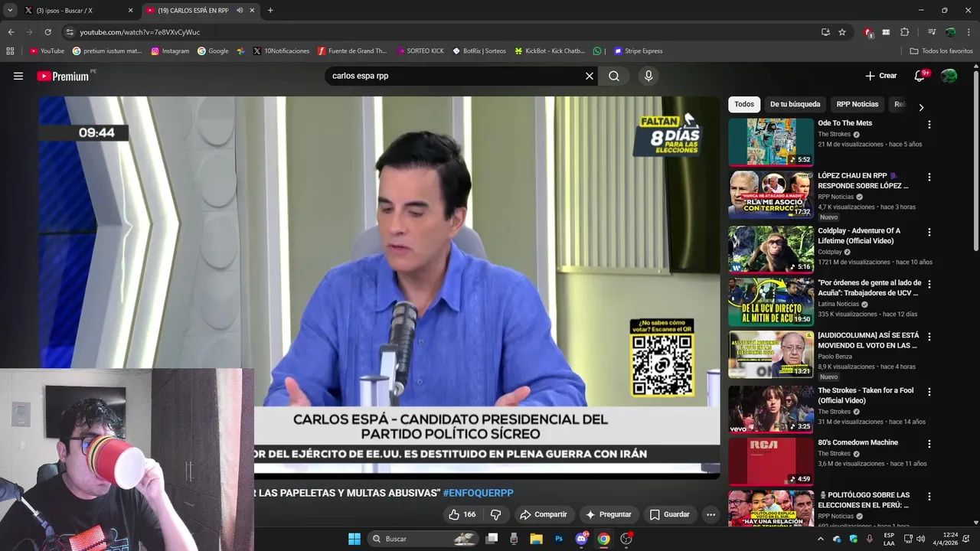Open the tab search dropdown in Chrome
This screenshot has height=551, width=980.
click(10, 11)
